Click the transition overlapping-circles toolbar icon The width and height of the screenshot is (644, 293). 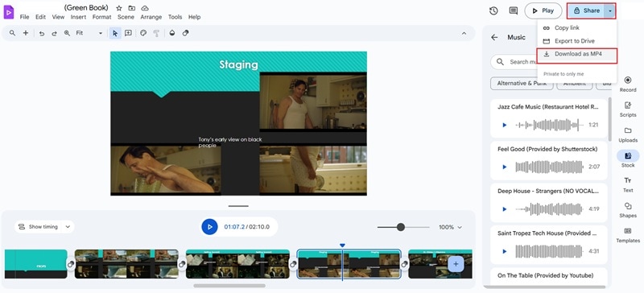(186, 33)
